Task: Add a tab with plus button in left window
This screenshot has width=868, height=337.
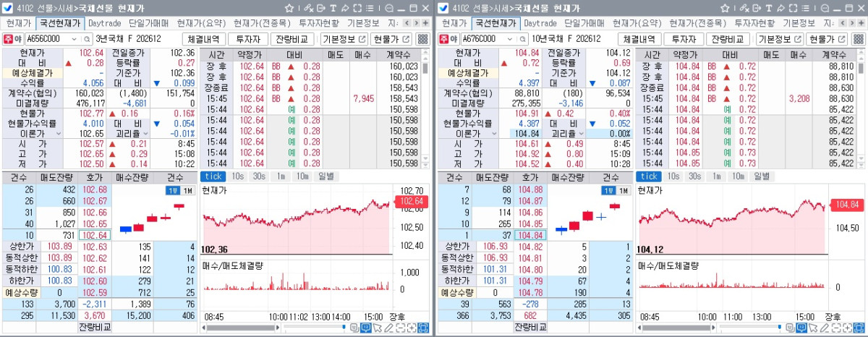Action: 425,23
